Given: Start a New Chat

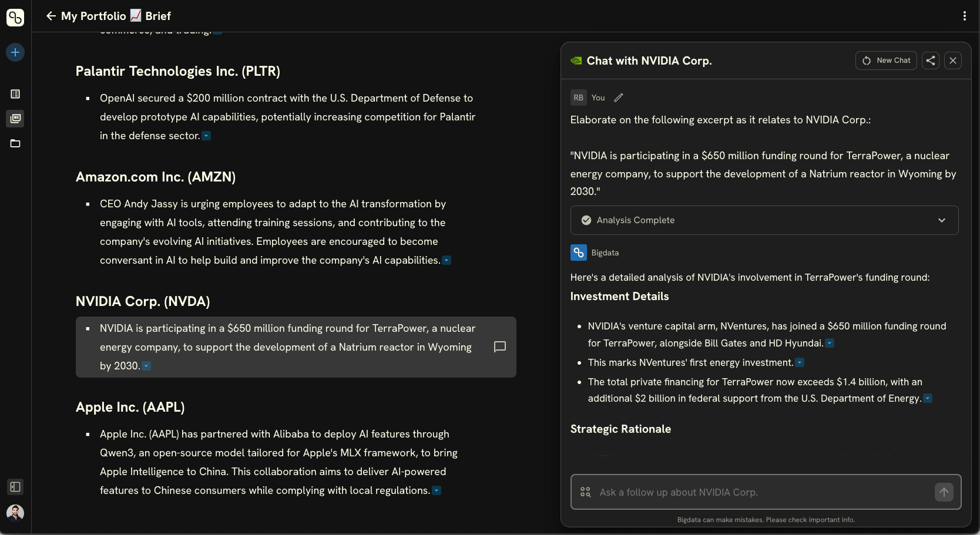Looking at the screenshot, I should point(886,60).
